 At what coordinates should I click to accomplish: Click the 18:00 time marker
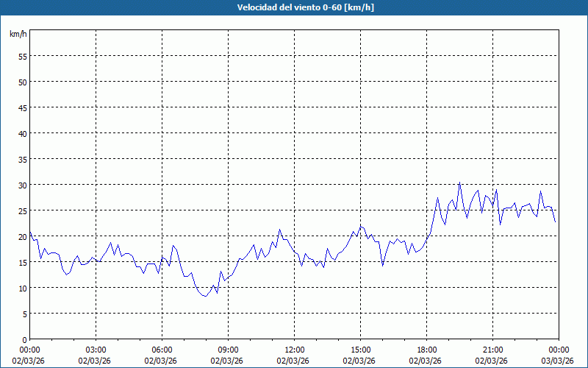(426, 350)
